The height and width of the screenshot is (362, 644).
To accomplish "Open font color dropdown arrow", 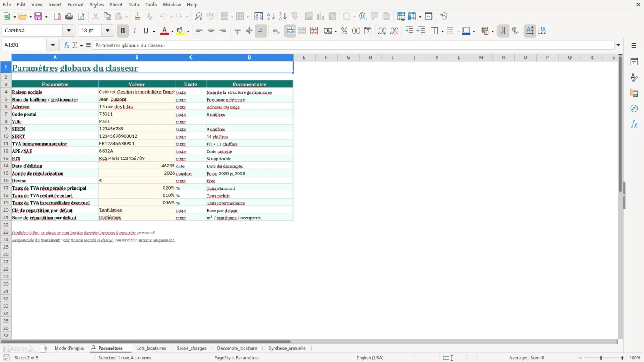I will [172, 31].
